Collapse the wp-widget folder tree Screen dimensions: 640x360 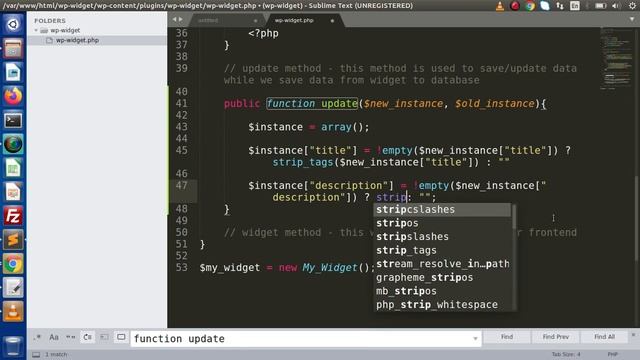pyautogui.click(x=36, y=30)
